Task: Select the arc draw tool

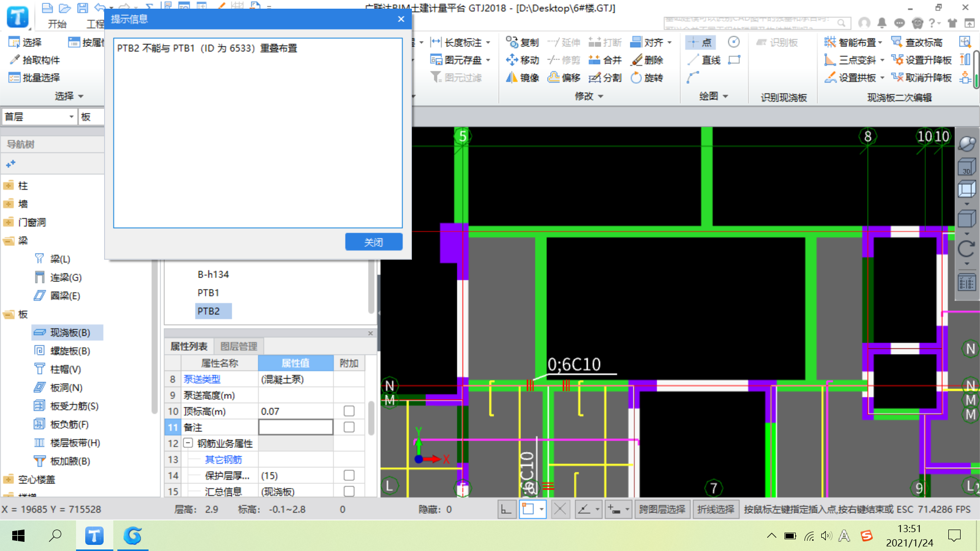Action: click(x=693, y=78)
